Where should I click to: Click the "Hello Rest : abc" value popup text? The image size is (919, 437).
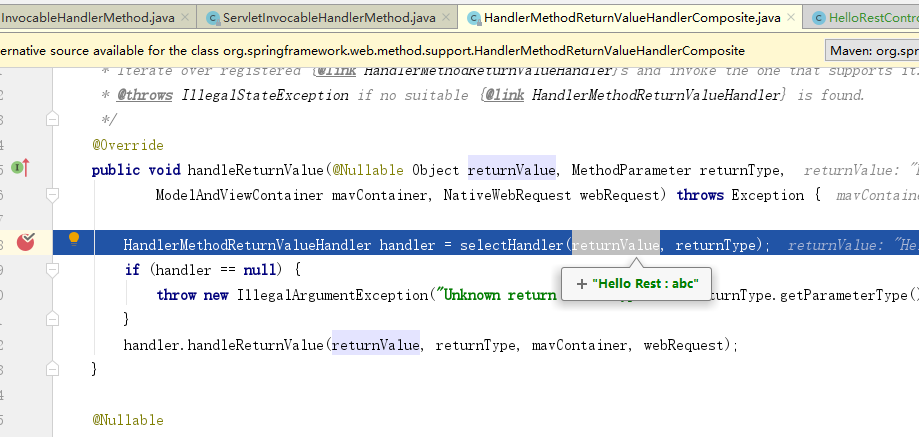click(x=645, y=284)
